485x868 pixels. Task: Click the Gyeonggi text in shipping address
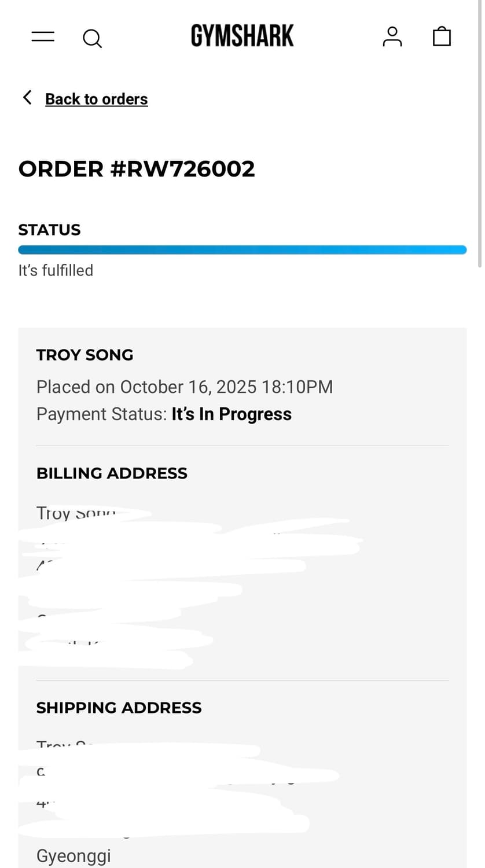pos(73,856)
